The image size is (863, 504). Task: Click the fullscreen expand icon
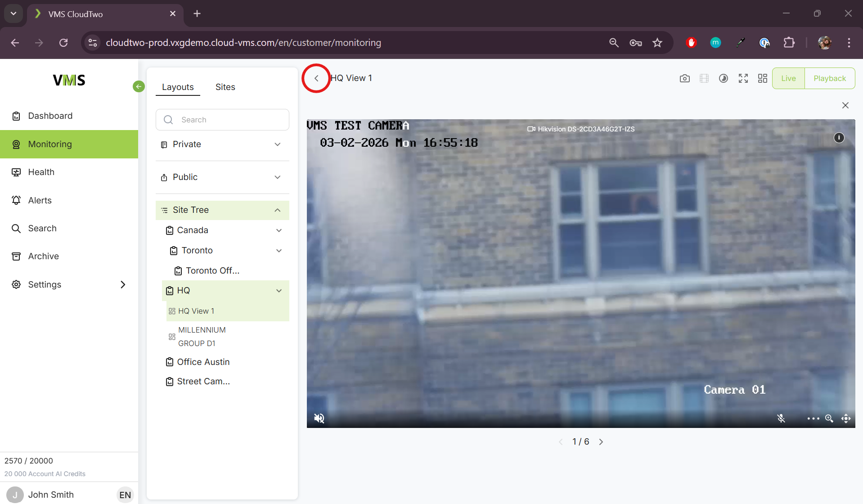click(743, 78)
